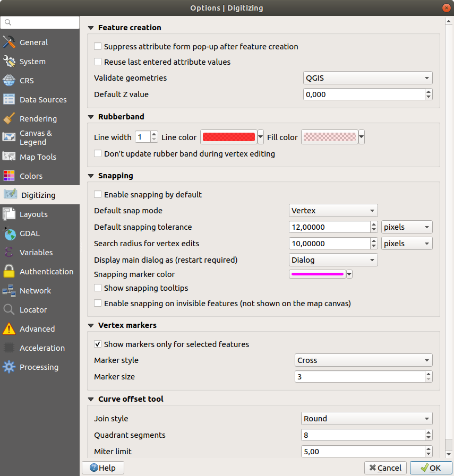
Task: Switch to the Layouts settings page
Action: [x=33, y=214]
